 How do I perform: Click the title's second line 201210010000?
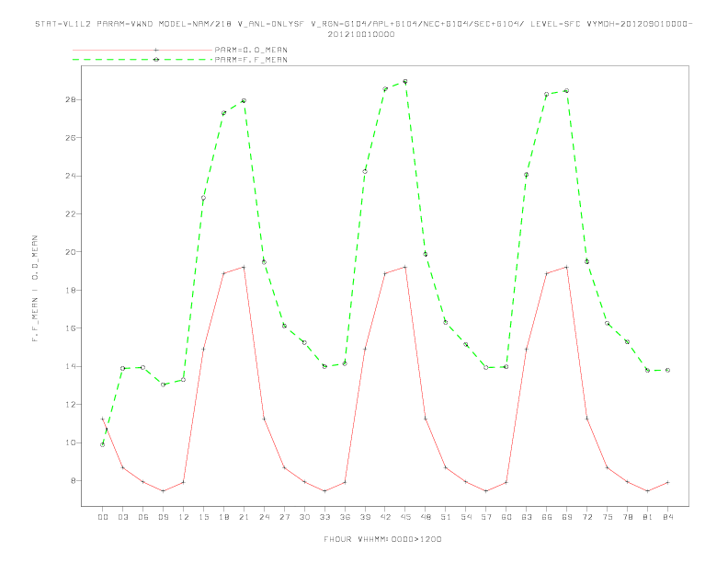pyautogui.click(x=361, y=34)
